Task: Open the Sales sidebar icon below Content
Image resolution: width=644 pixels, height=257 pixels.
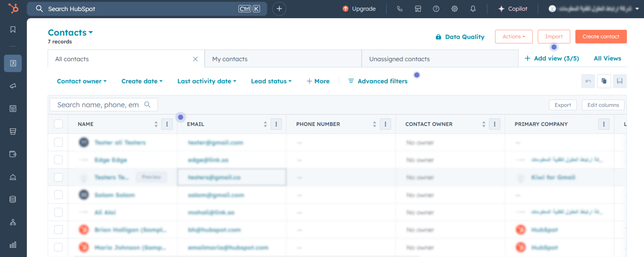Action: 13,131
